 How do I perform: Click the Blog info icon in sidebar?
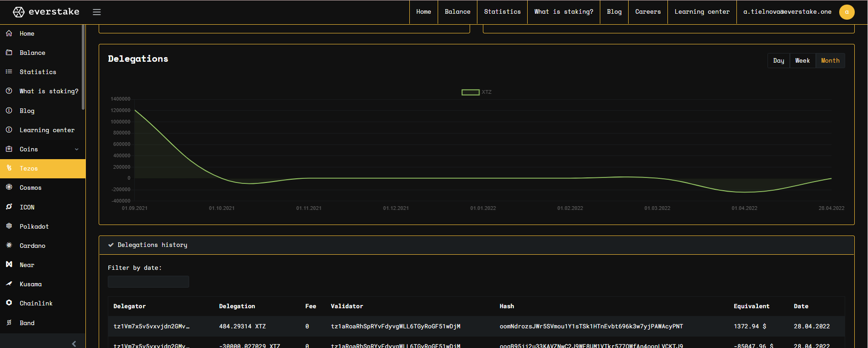tap(9, 111)
